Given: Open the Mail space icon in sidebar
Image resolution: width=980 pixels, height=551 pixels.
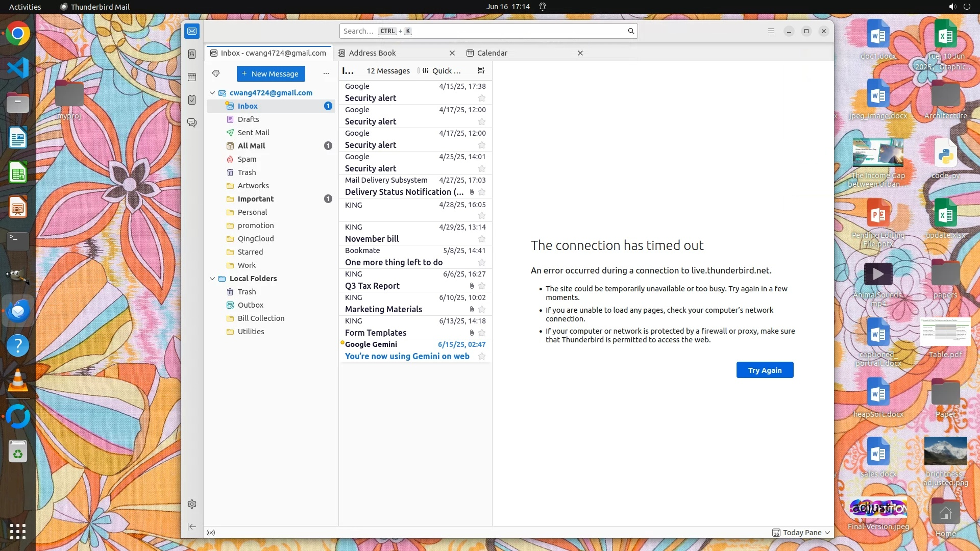Looking at the screenshot, I should (x=192, y=31).
